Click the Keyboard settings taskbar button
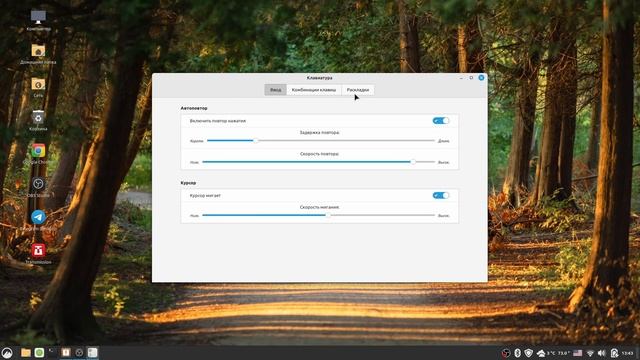Viewport: 640px width, 360px height. [93, 353]
